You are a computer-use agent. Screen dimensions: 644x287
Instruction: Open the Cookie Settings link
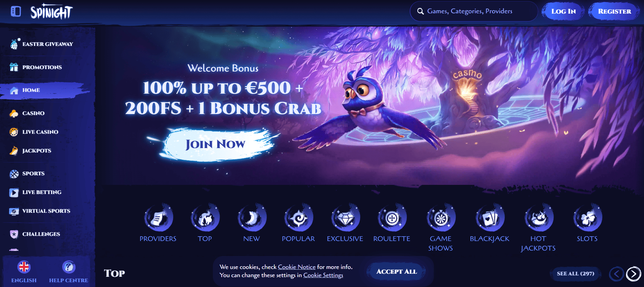[x=323, y=275]
